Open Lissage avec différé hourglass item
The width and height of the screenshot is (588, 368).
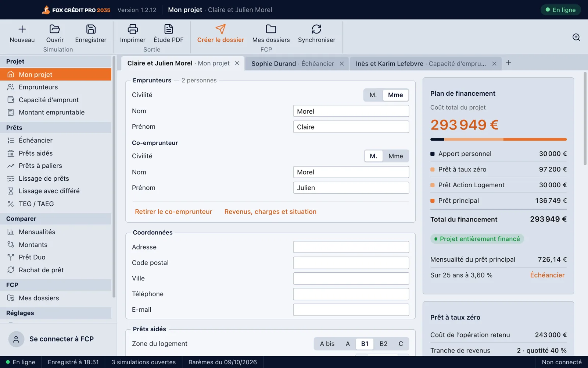pos(56,191)
